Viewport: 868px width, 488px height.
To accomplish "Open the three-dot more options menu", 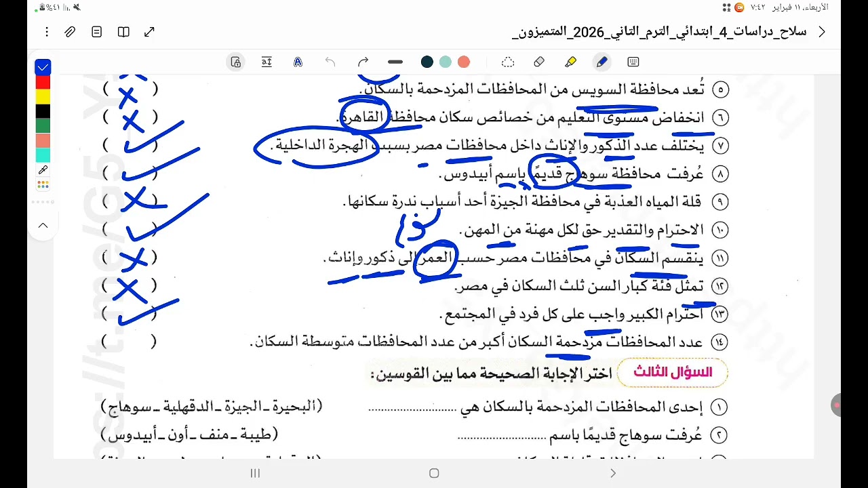I will coord(46,32).
